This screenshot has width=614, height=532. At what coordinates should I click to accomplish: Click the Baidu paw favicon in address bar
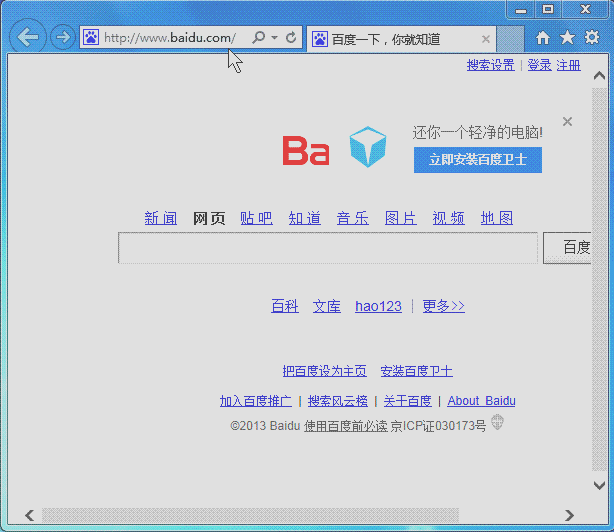point(90,38)
